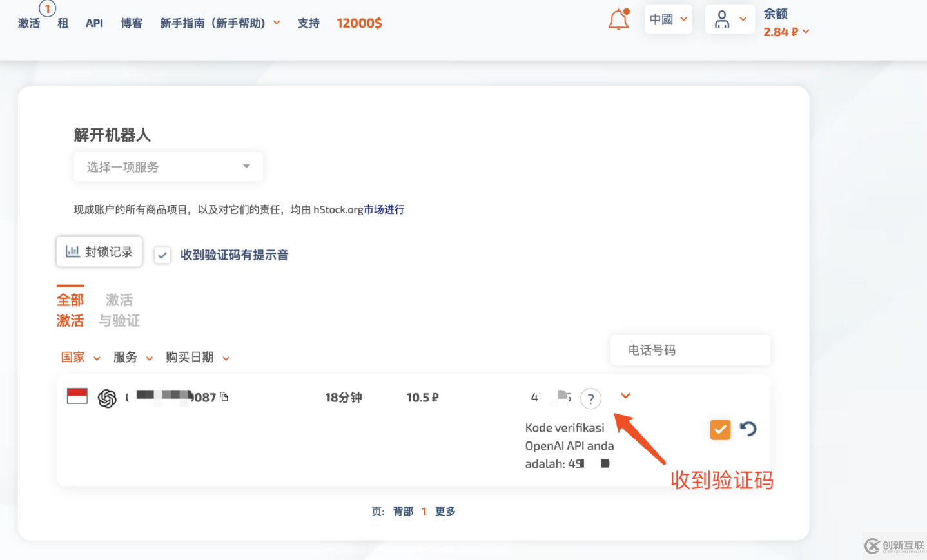Image resolution: width=927 pixels, height=560 pixels.
Task: Uncheck the orange confirmation checkbox in the row
Action: [x=720, y=429]
